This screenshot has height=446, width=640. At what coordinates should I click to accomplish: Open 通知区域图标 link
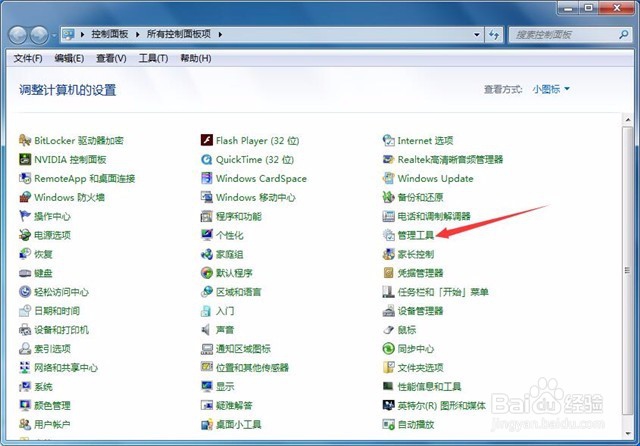click(243, 349)
